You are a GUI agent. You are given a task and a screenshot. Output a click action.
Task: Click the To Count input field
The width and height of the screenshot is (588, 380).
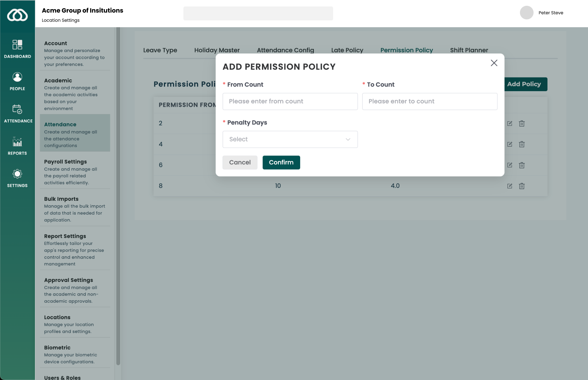[x=429, y=101]
